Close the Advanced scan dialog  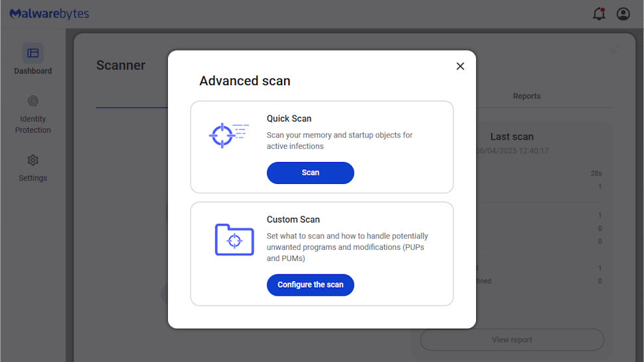tap(460, 66)
